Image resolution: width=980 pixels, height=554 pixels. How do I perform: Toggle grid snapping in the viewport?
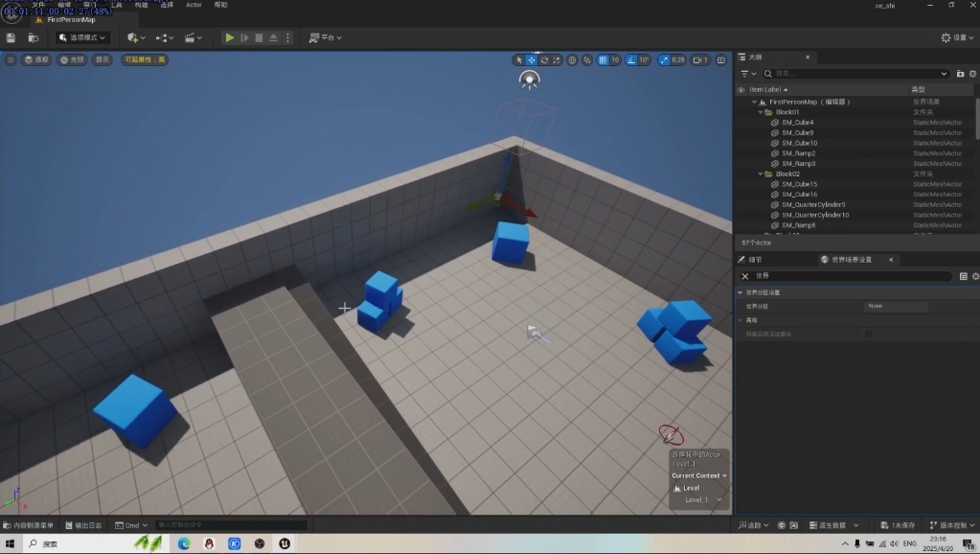pos(604,59)
